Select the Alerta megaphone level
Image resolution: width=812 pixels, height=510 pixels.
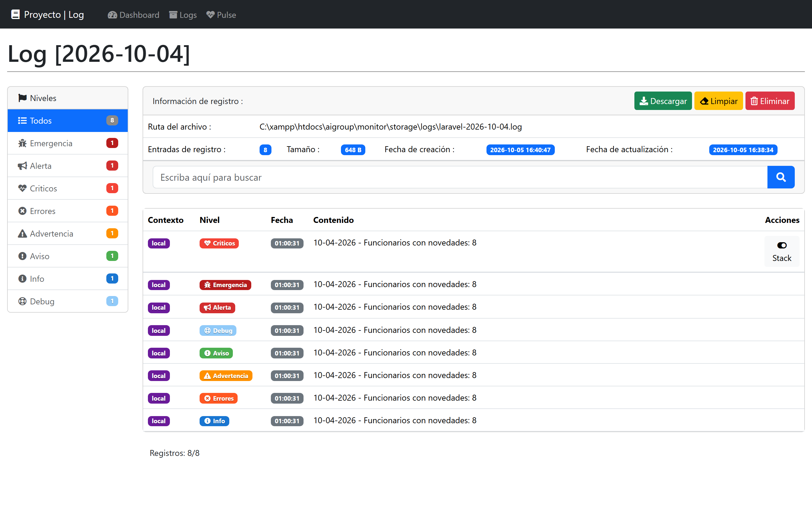68,166
